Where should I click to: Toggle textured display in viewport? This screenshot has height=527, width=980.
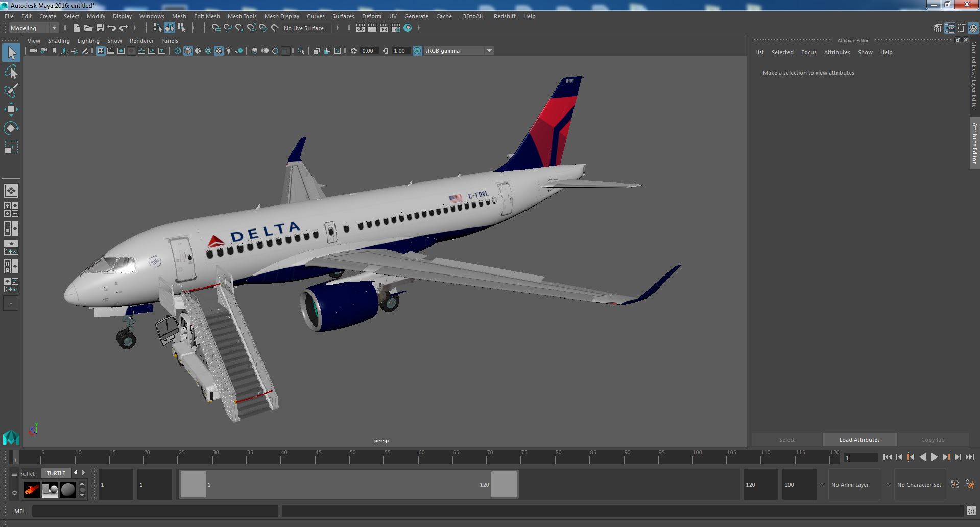click(219, 51)
